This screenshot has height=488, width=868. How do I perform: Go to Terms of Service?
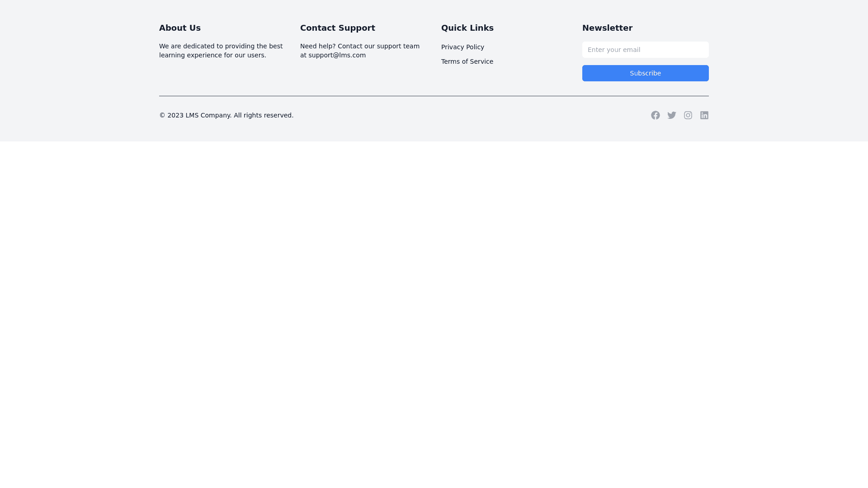(467, 61)
